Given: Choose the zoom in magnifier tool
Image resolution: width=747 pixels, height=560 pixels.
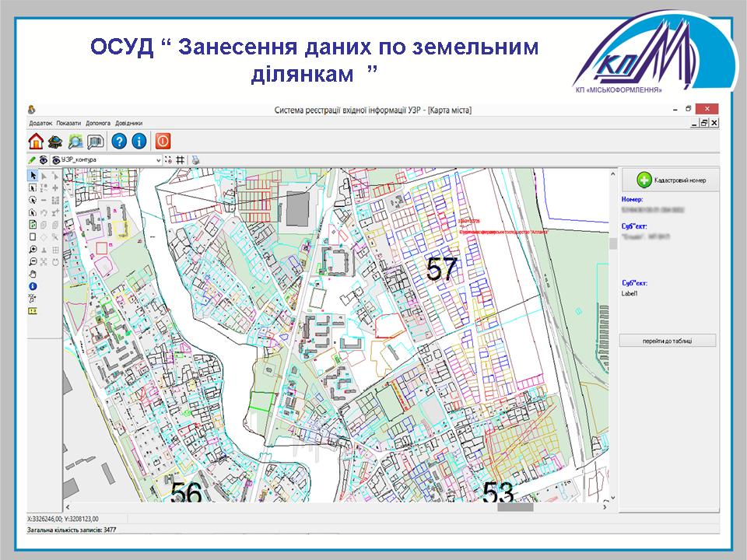Looking at the screenshot, I should (x=33, y=250).
